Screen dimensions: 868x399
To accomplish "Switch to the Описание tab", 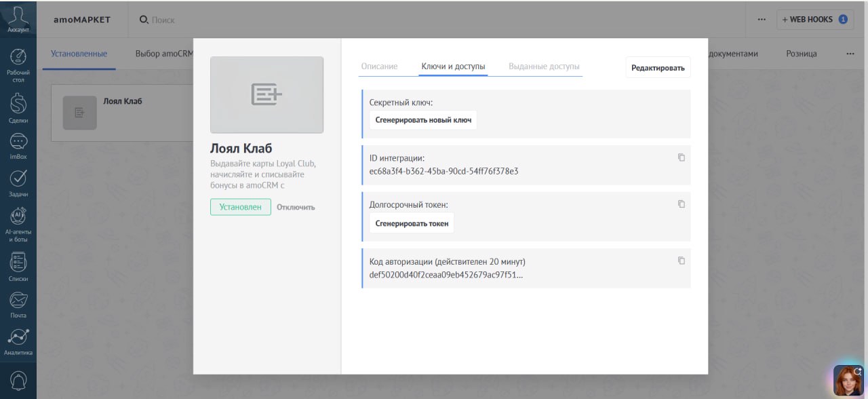I will tap(379, 66).
